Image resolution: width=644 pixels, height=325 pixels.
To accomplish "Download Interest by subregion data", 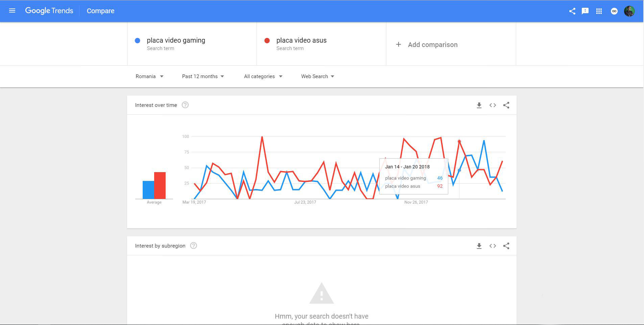I will point(479,246).
